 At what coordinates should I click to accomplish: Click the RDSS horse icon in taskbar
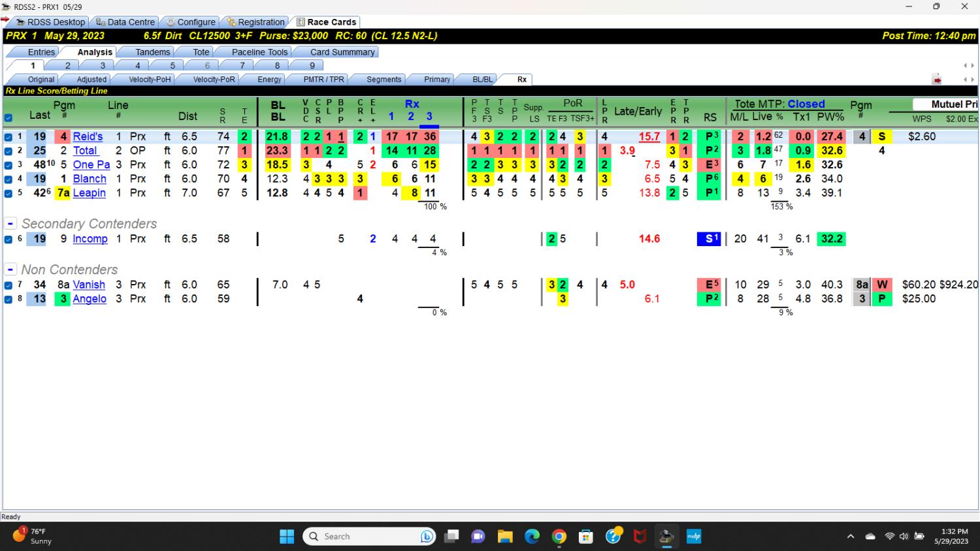tap(666, 537)
